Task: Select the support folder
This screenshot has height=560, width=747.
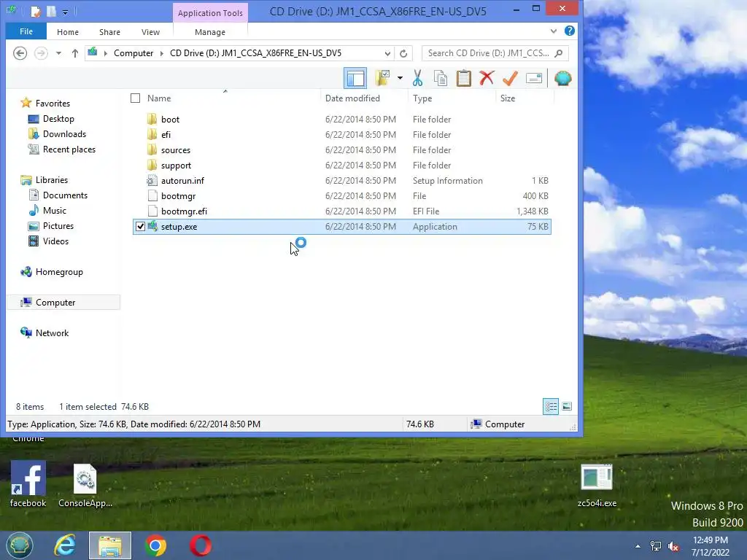Action: (x=176, y=166)
